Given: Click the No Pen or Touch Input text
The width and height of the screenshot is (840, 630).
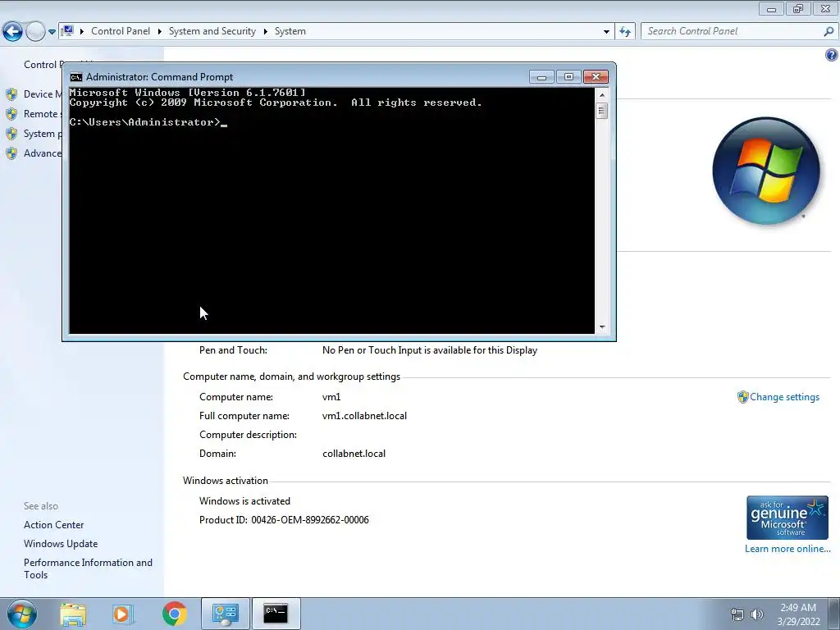Looking at the screenshot, I should [x=430, y=350].
